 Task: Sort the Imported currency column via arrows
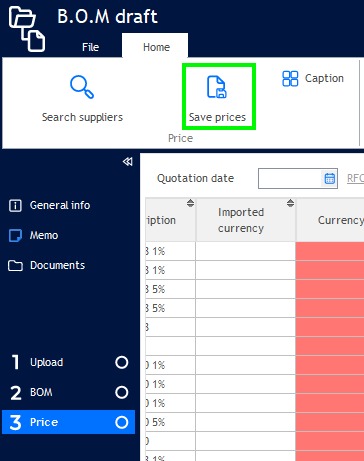click(290, 203)
